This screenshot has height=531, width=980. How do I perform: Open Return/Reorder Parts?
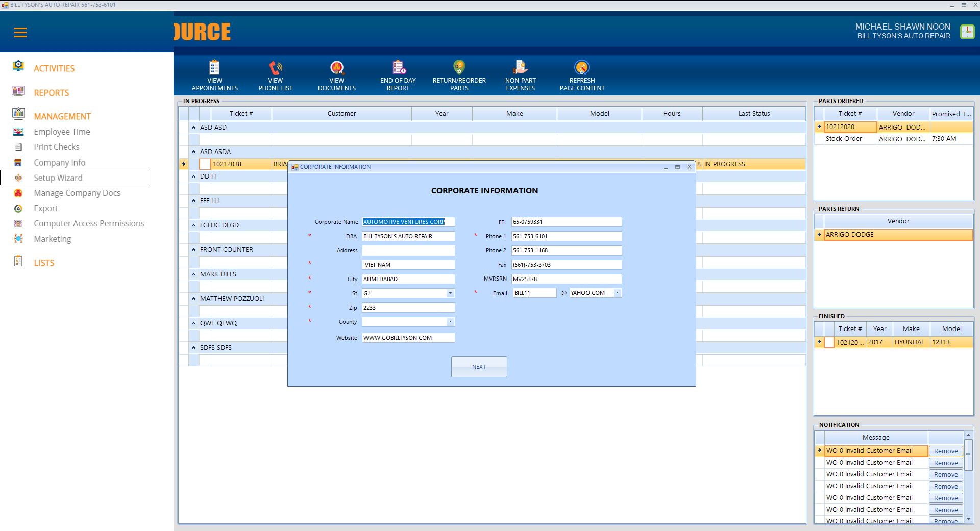click(459, 68)
